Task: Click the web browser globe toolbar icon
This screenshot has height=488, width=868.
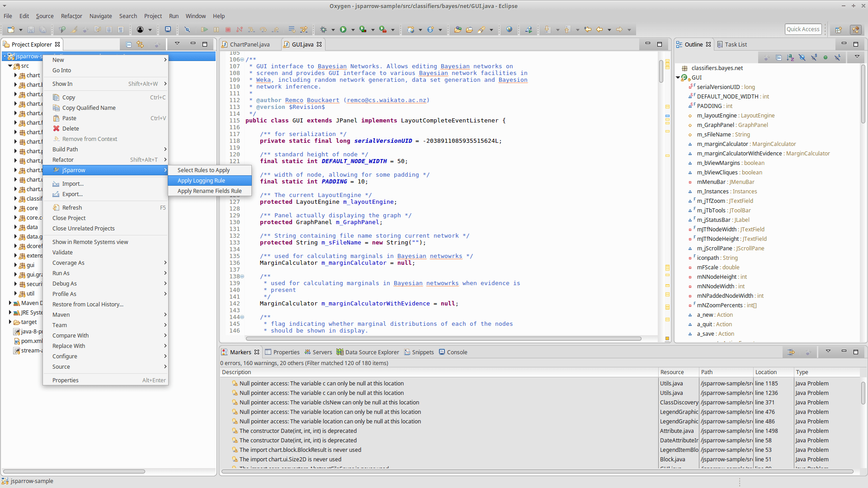Action: coord(509,30)
